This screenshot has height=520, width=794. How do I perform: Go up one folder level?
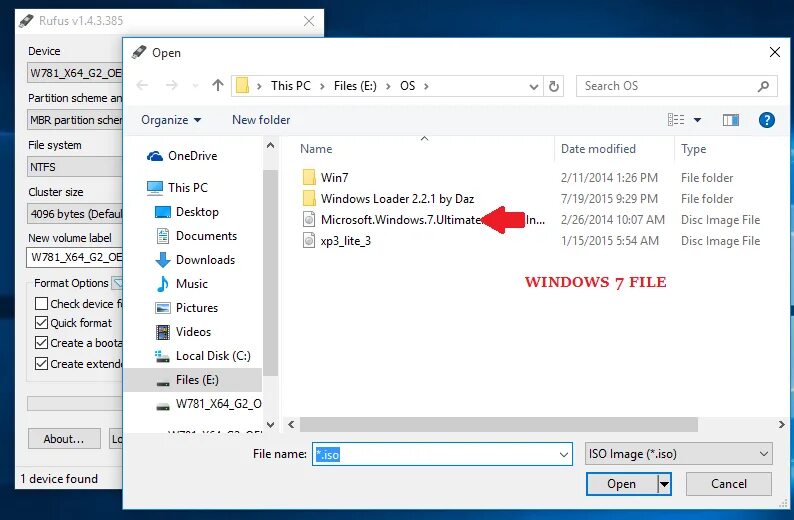pyautogui.click(x=218, y=86)
